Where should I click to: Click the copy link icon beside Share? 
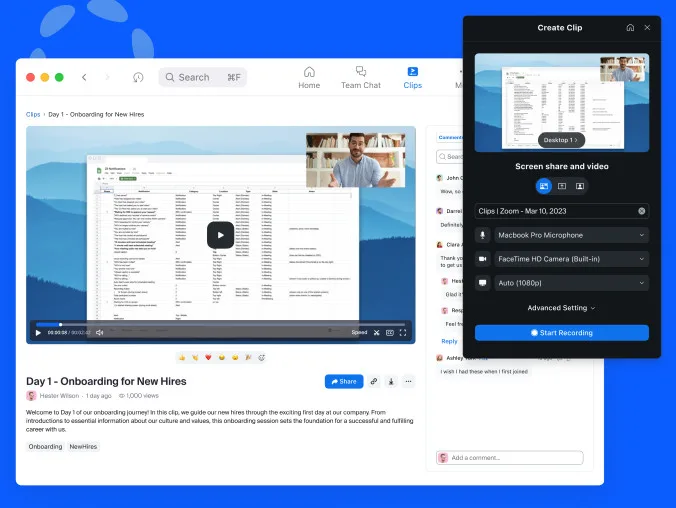point(373,381)
